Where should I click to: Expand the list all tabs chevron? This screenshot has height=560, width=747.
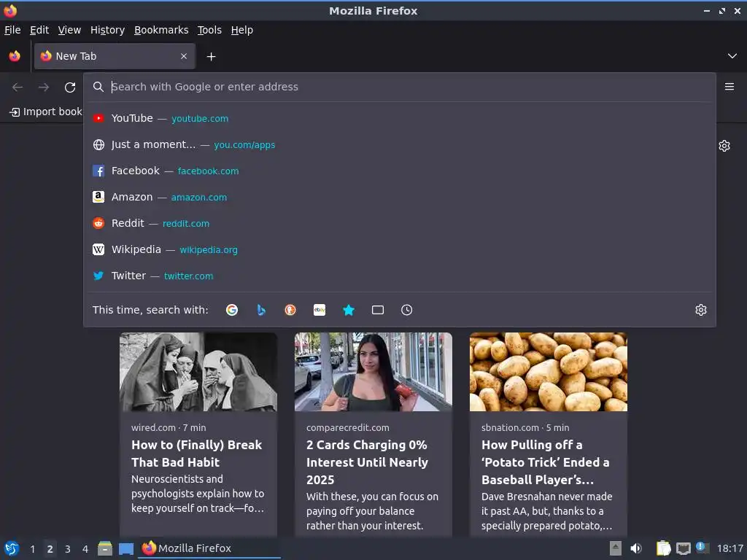click(732, 56)
